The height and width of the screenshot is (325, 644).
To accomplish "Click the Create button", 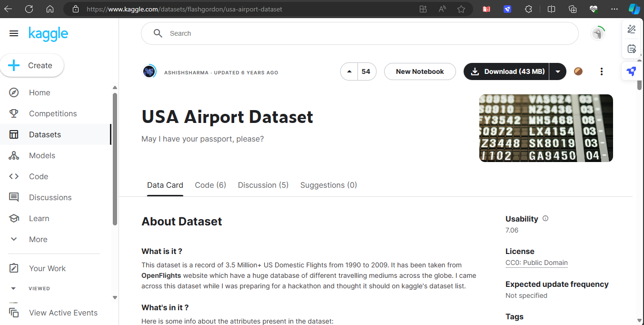I will [31, 65].
